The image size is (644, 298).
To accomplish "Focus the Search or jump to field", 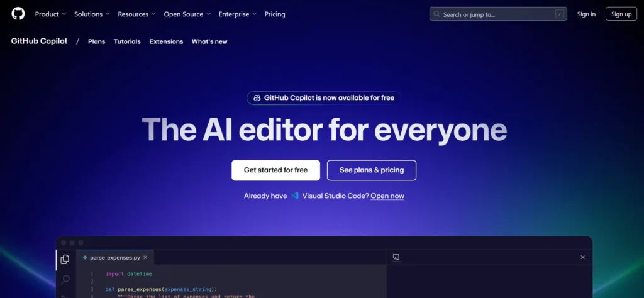I will [x=491, y=14].
